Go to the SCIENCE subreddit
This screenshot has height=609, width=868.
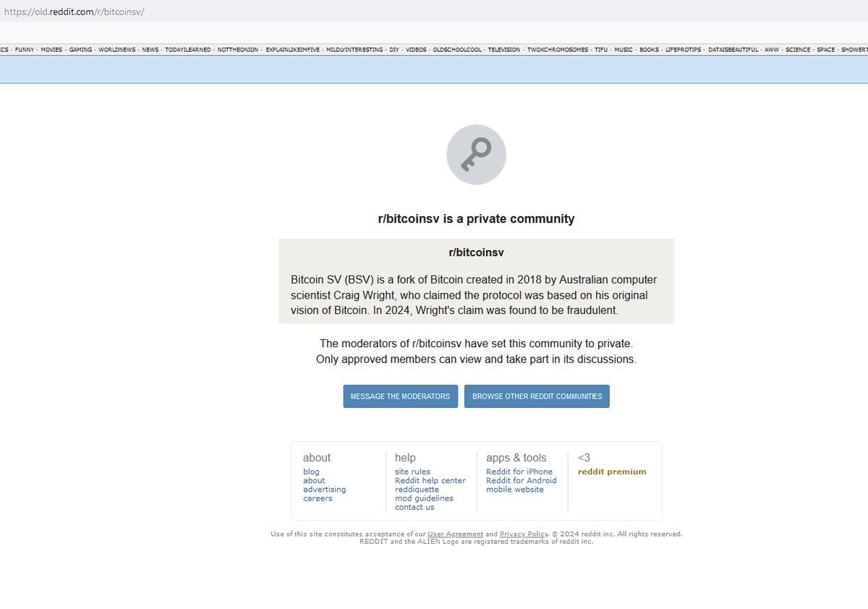point(798,50)
